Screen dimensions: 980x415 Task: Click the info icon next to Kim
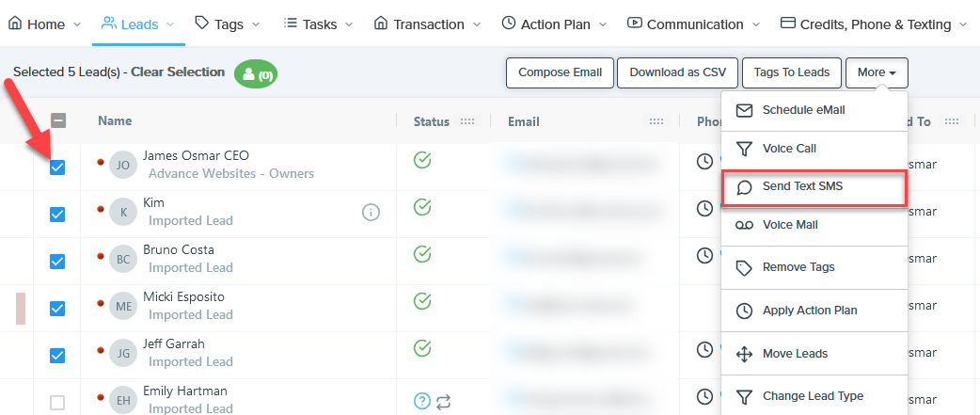(371, 212)
